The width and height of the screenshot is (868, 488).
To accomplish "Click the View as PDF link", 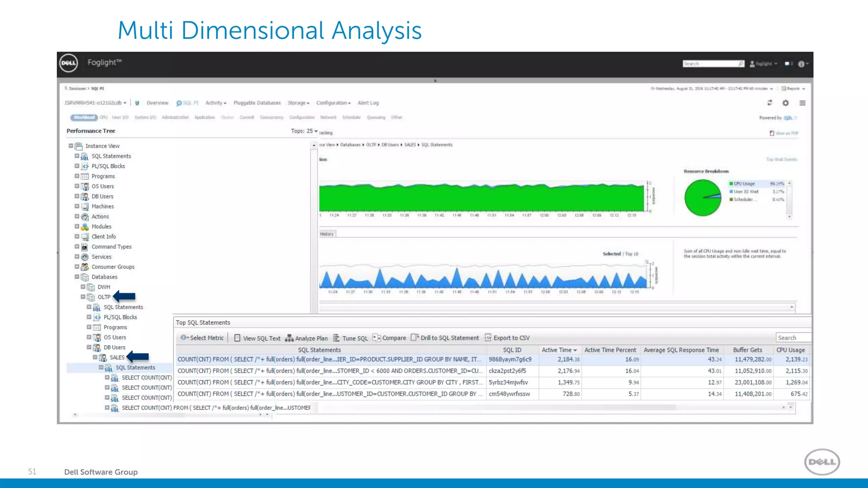I will point(787,133).
